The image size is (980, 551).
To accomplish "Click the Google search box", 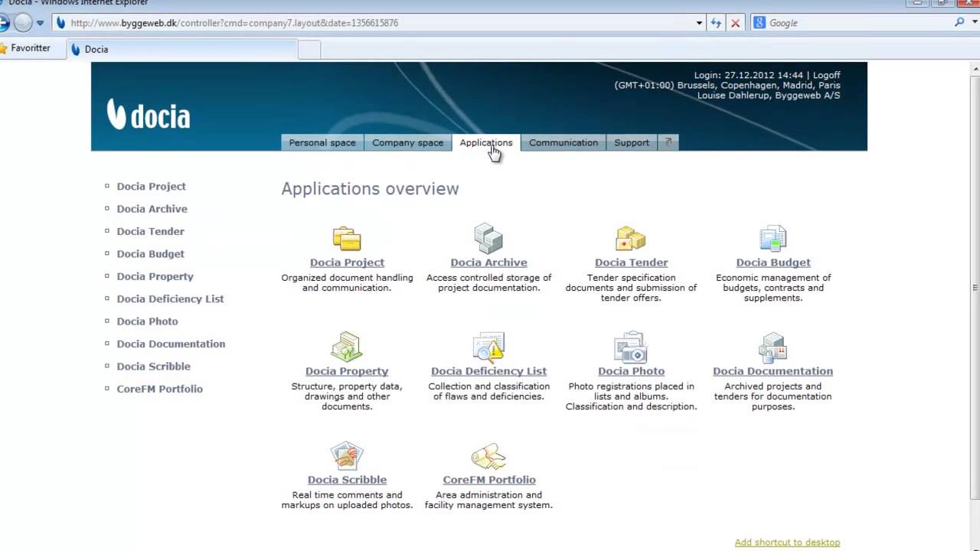I will coord(857,23).
